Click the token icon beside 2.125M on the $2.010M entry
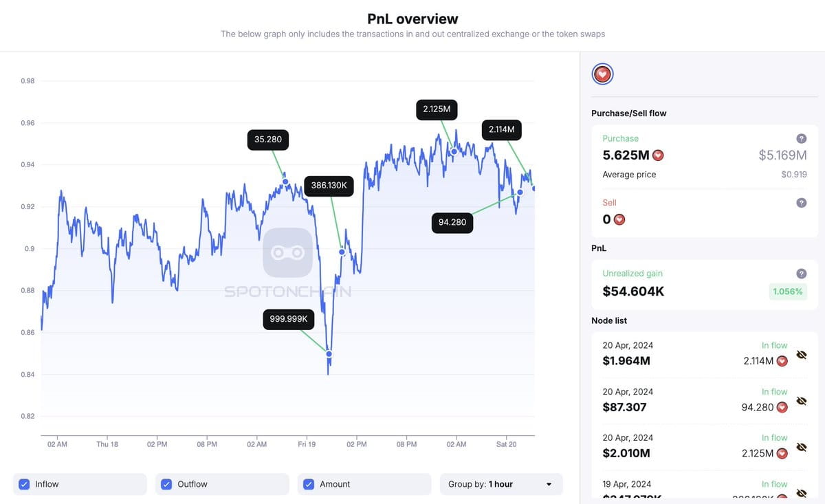825x504 pixels. [x=782, y=453]
